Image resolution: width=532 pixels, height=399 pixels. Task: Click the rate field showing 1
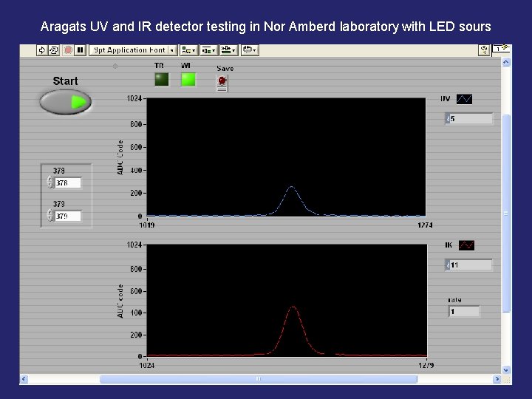[x=464, y=312]
